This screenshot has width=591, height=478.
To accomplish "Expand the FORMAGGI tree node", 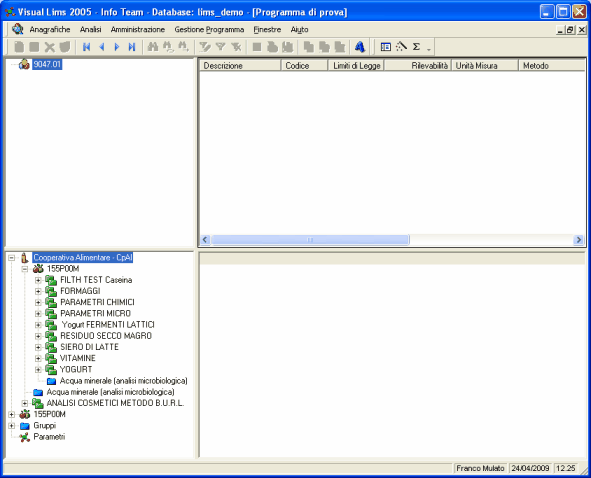I will click(38, 291).
